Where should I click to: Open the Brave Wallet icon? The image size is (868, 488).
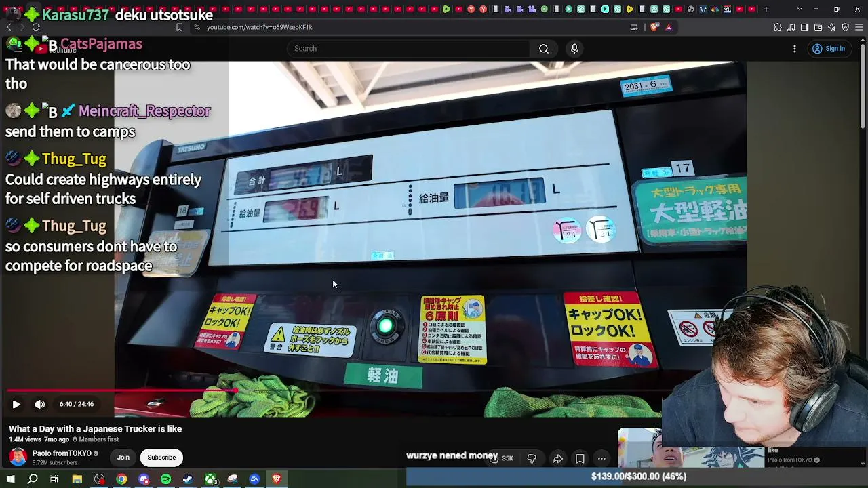pyautogui.click(x=818, y=27)
